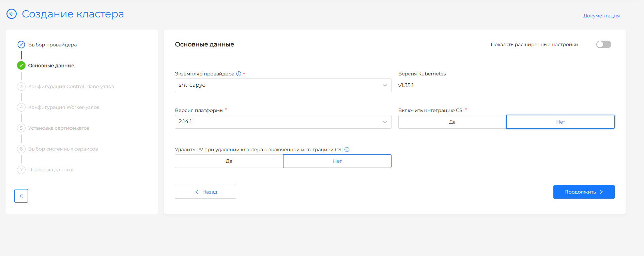Screen dimensions: 644x256
Task: Click the info icon next to Удалить PV label
Action: point(347,150)
